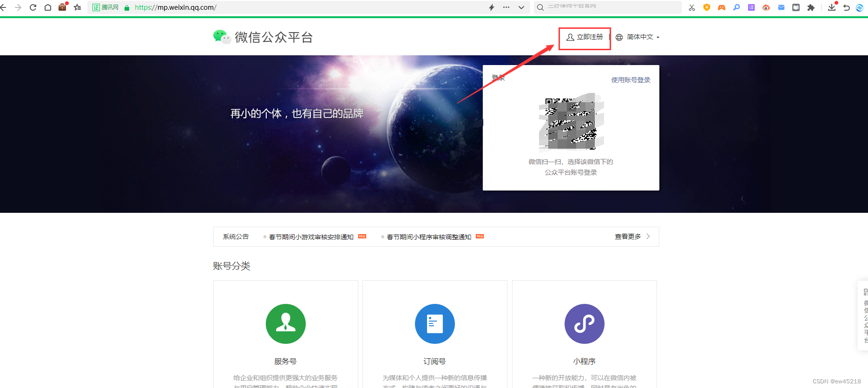Image resolution: width=868 pixels, height=388 pixels.
Task: Click the blue magnifier extension icon
Action: [736, 7]
